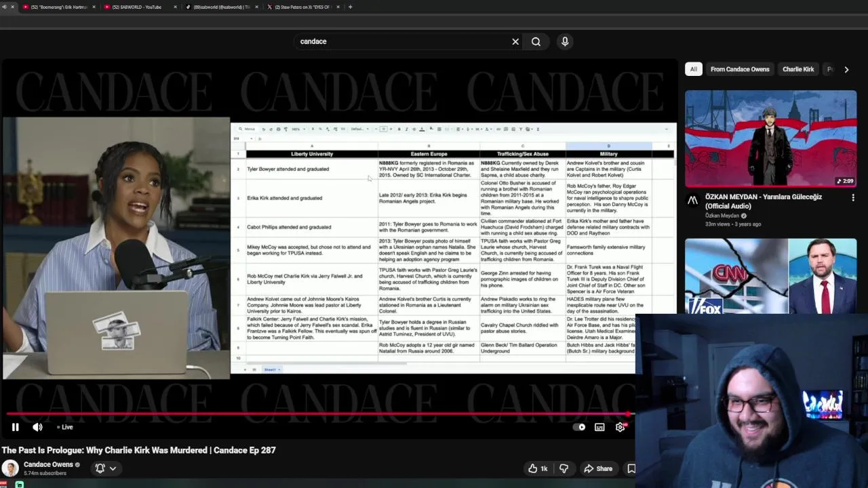Select the 'All' filter chip
The image size is (868, 488).
pos(693,69)
